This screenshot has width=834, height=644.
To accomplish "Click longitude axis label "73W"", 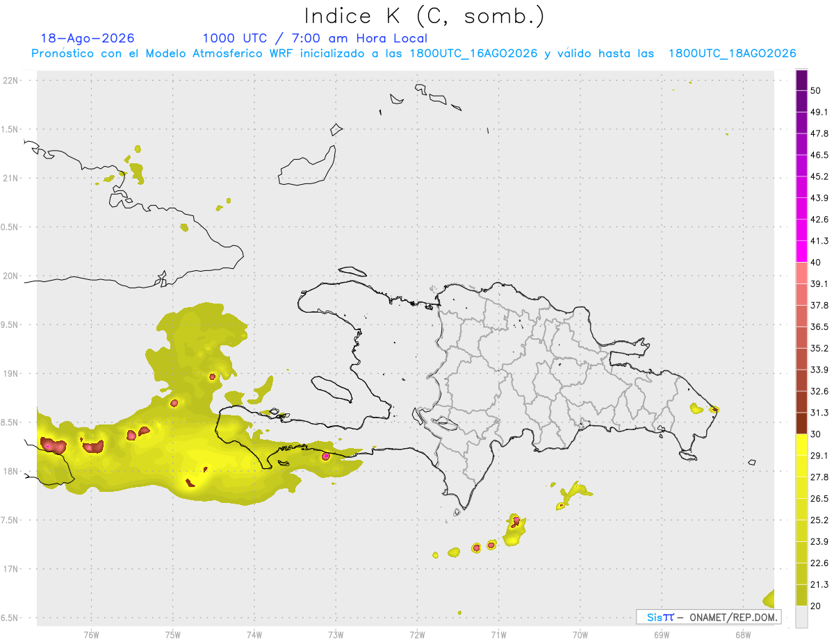I will pos(336,635).
